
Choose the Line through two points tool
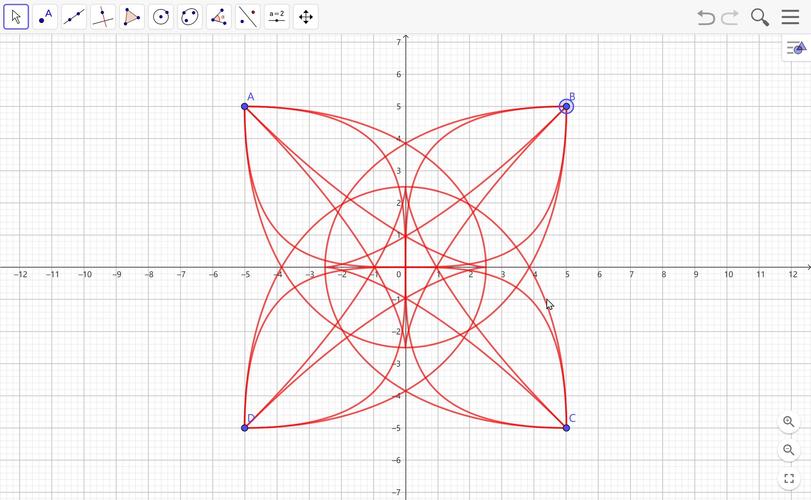(74, 17)
